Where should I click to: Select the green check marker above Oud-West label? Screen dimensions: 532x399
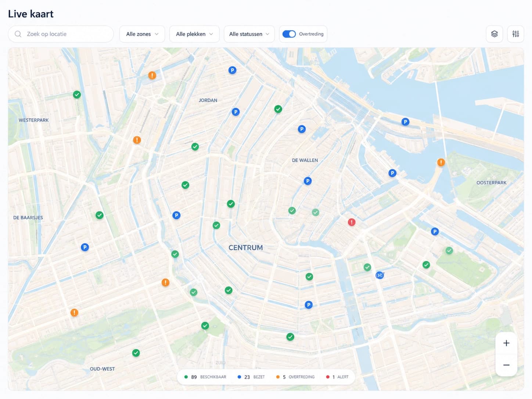(x=136, y=353)
